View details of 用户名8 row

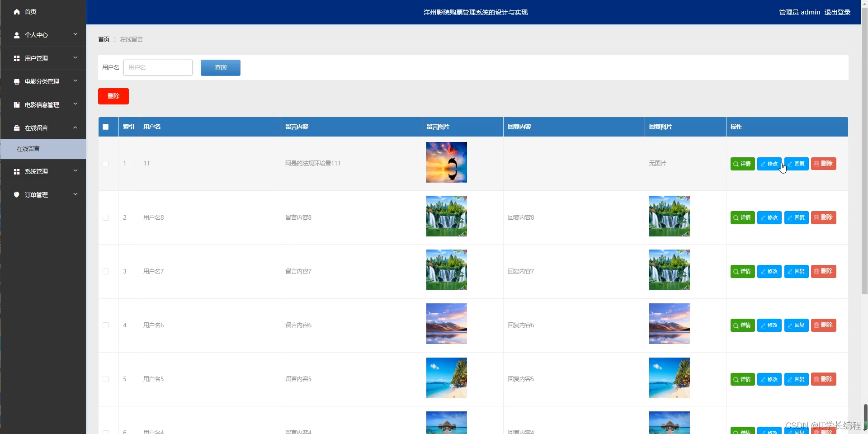742,217
